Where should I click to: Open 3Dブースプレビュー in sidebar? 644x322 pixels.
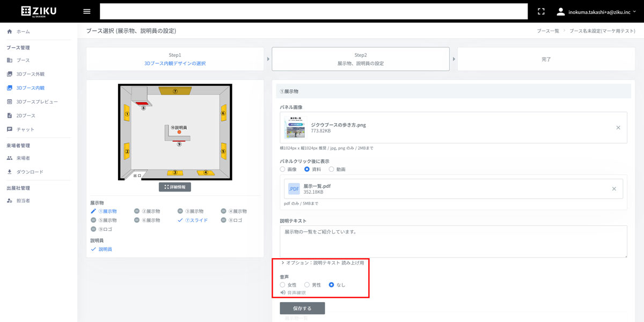[x=36, y=101]
